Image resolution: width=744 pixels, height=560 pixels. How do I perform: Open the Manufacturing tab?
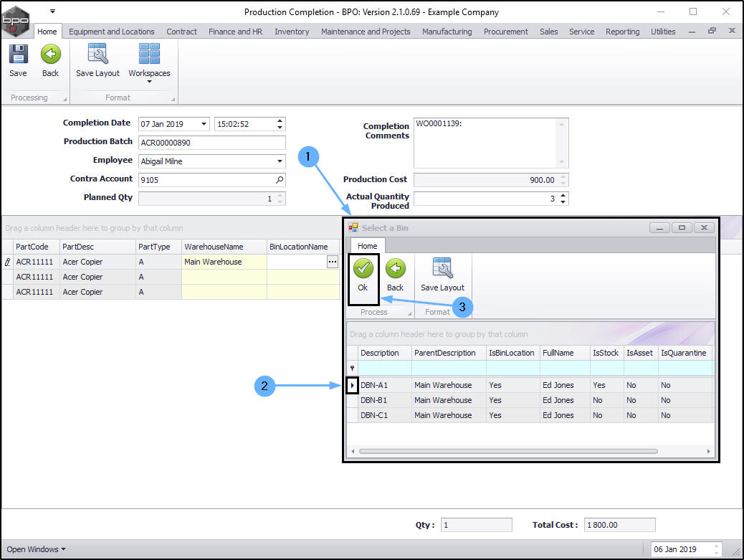pyautogui.click(x=447, y=32)
